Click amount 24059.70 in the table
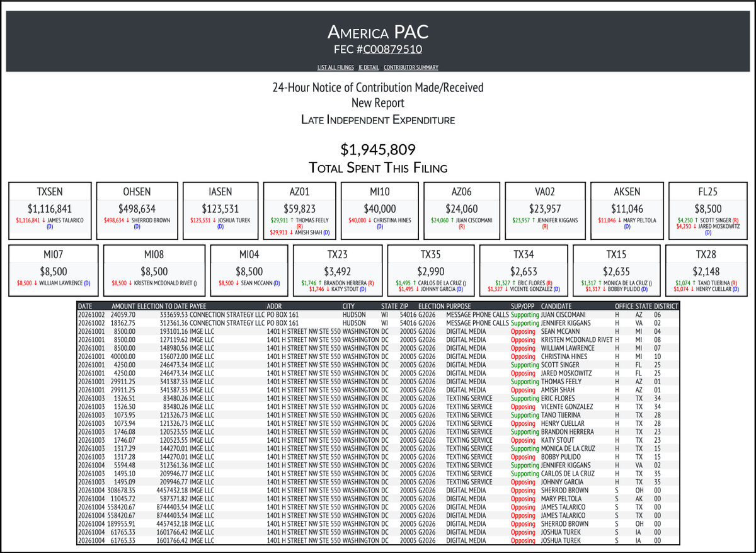Screen dimensions: 756x553 123,314
